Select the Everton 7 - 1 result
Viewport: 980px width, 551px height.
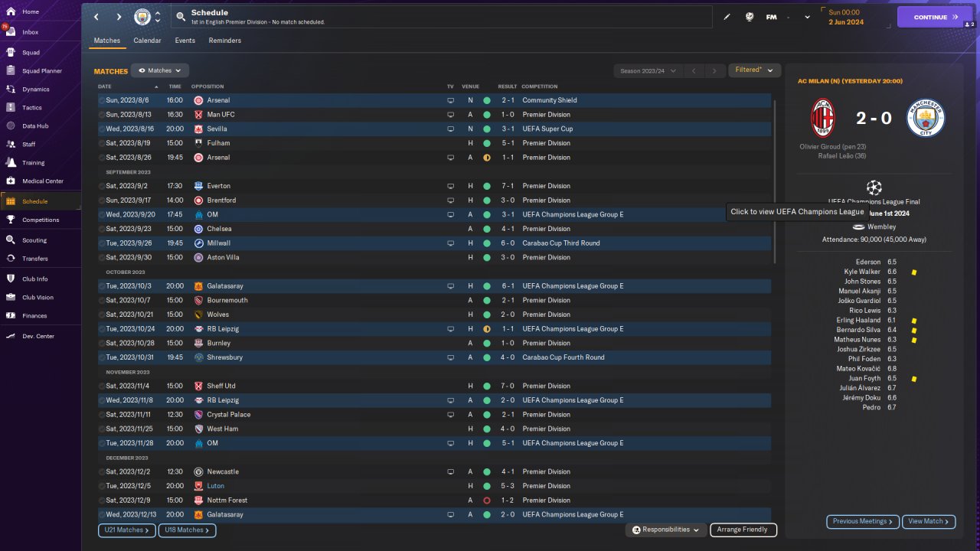coord(508,186)
